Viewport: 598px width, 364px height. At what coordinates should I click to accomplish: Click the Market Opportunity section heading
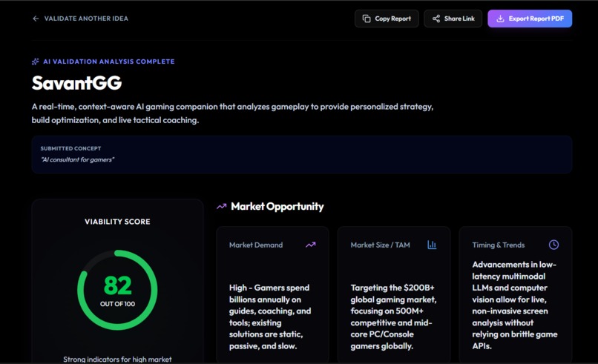tap(277, 206)
